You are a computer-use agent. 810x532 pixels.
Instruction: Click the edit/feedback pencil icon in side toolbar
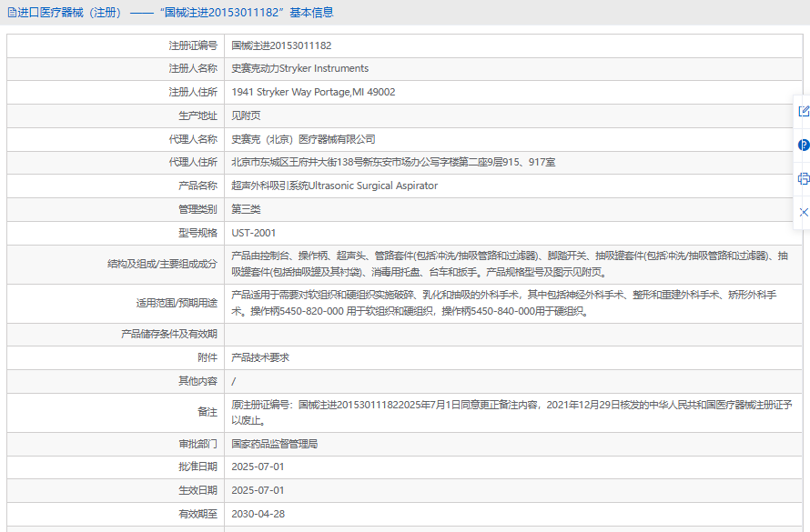click(x=804, y=111)
